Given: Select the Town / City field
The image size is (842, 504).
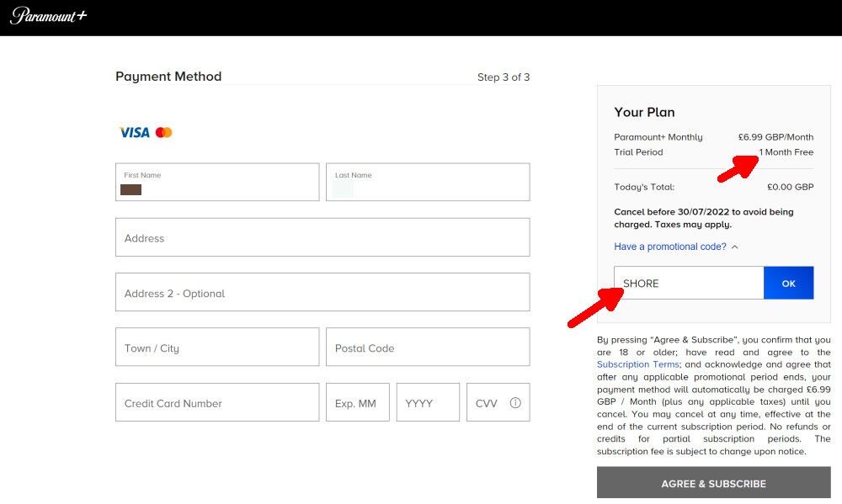Looking at the screenshot, I should tap(217, 347).
